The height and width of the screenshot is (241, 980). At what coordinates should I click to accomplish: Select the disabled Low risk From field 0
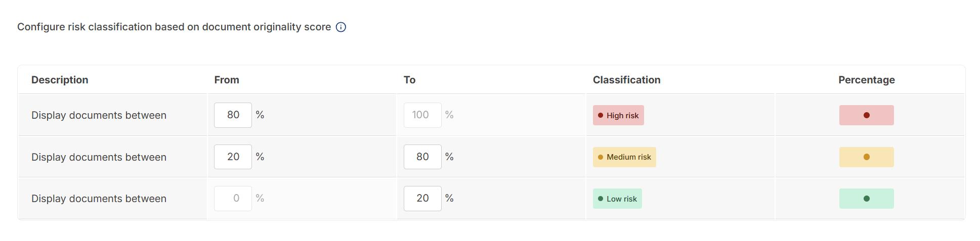(233, 199)
